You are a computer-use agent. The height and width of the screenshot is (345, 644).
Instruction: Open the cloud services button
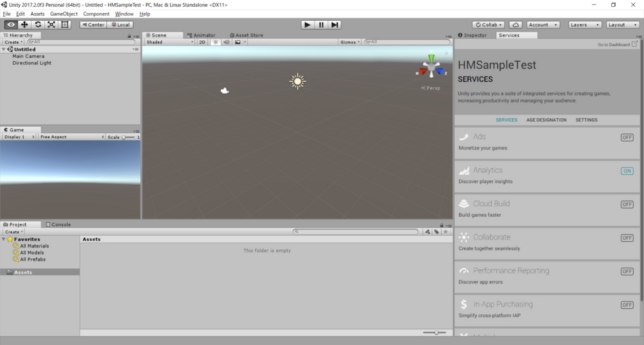(x=516, y=25)
